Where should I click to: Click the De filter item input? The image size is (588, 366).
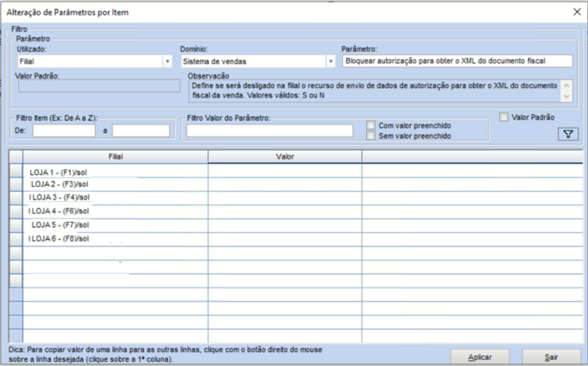(x=64, y=130)
